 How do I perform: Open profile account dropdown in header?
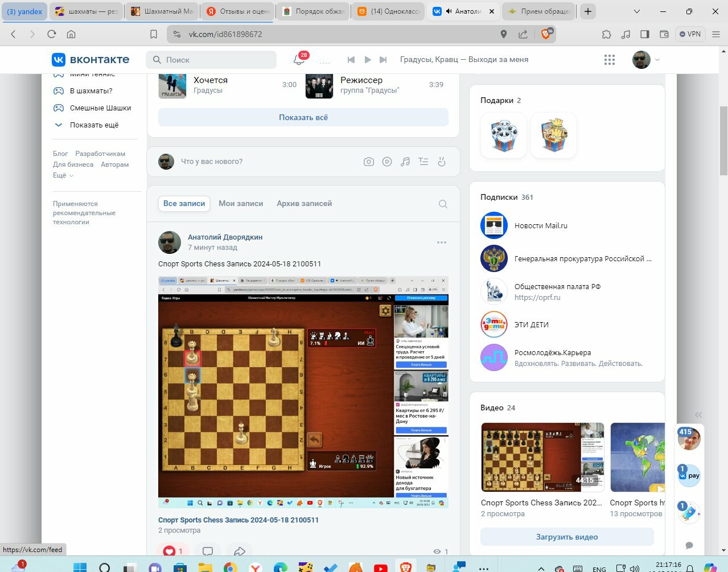pyautogui.click(x=647, y=60)
